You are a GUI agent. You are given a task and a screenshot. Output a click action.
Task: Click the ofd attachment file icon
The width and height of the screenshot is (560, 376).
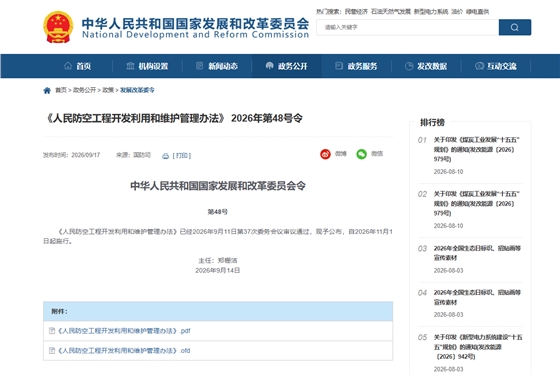52,350
